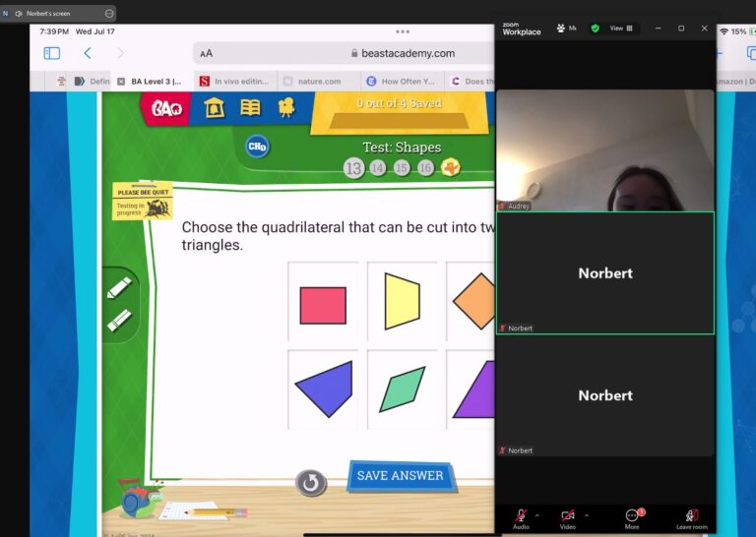Viewport: 756px width, 537px height.
Task: Click the SAVE ANSWER button
Action: [401, 476]
